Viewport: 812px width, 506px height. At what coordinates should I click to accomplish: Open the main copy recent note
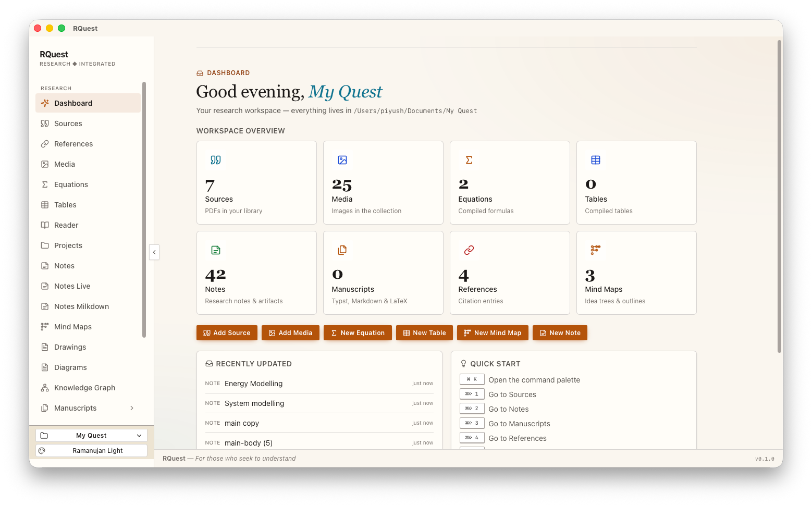click(x=319, y=423)
